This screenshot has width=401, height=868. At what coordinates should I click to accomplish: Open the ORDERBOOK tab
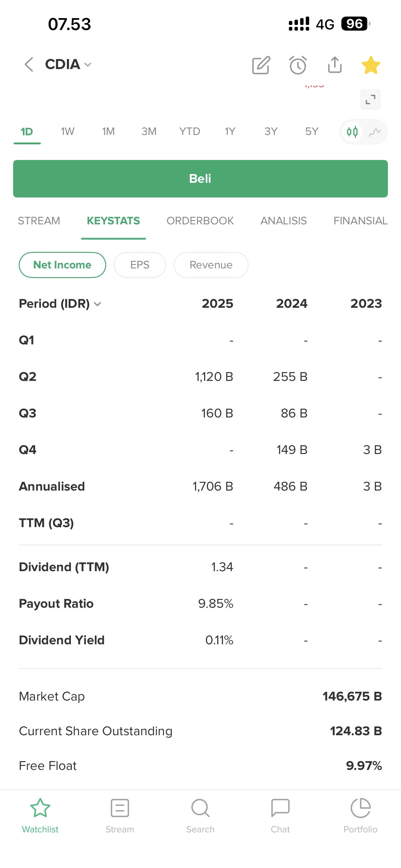click(200, 221)
